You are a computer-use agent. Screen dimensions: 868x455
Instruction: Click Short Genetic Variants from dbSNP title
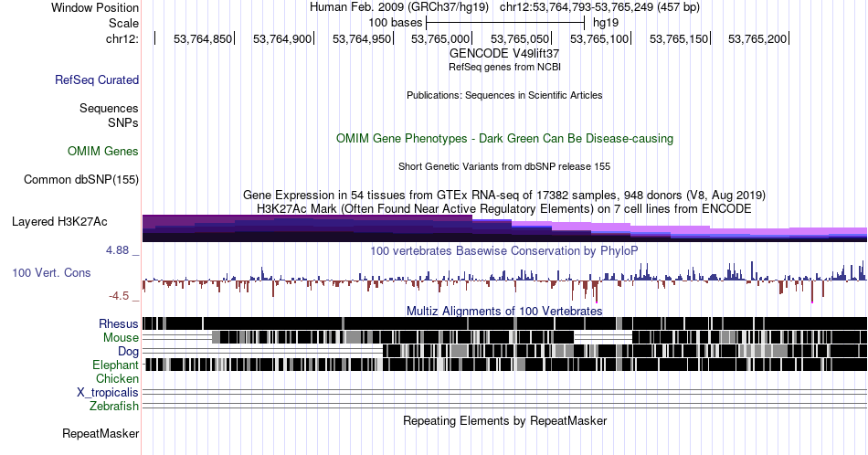[x=504, y=166]
